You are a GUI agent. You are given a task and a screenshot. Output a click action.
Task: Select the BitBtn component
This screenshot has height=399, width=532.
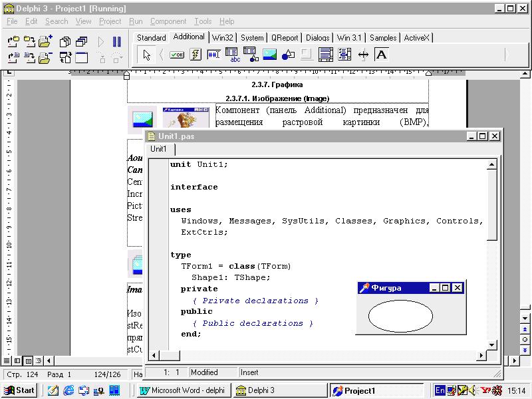click(x=177, y=55)
